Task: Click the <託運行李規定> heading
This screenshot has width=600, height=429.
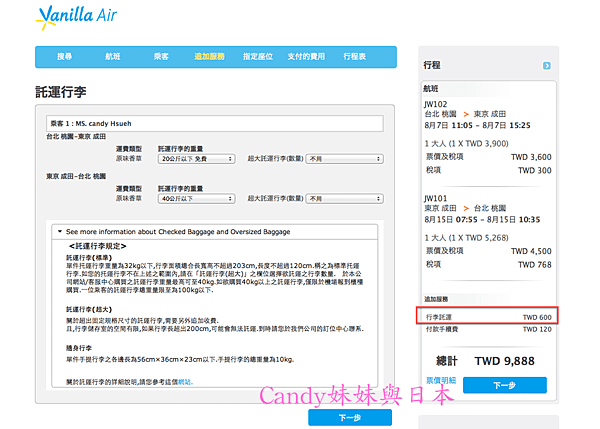Action: coord(98,246)
